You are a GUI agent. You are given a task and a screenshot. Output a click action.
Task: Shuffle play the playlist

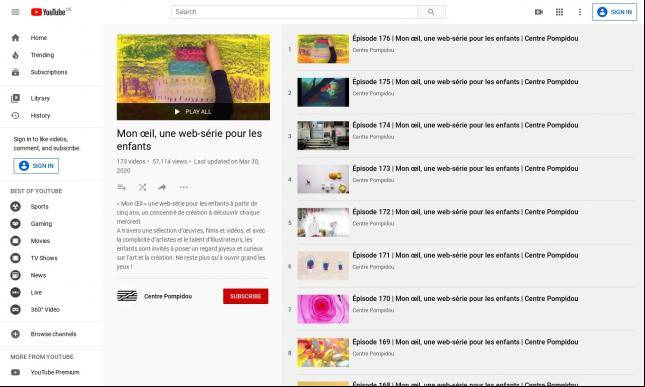pyautogui.click(x=142, y=187)
